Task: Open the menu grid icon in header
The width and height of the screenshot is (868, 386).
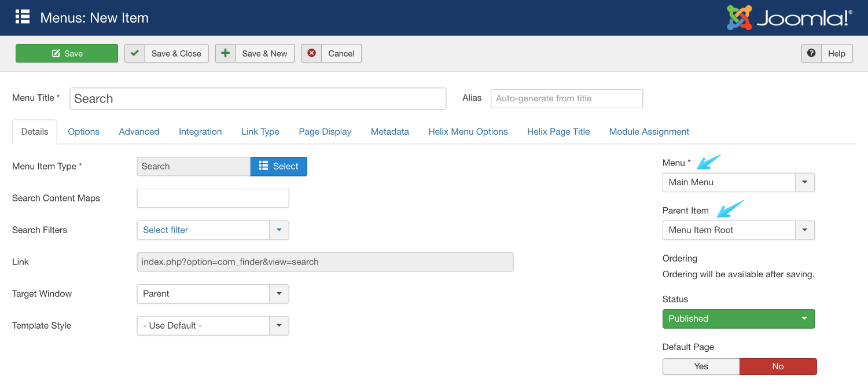Action: (23, 17)
